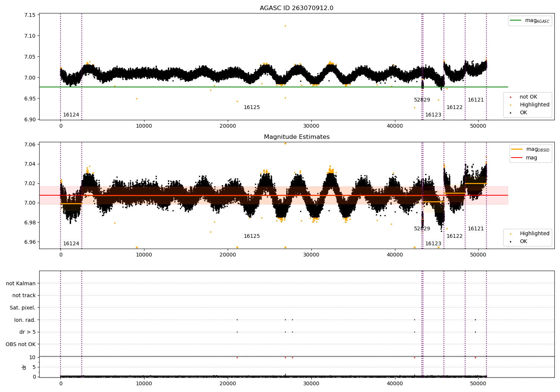Click the dr axis tick label 5
Viewport: 560px width, 392px height.
tap(34, 367)
